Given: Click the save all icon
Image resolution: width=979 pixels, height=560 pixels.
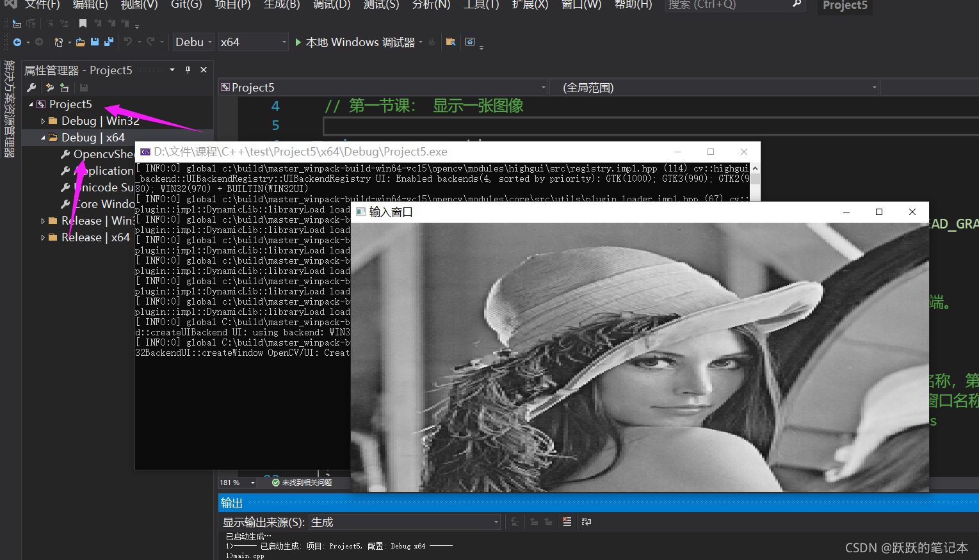Looking at the screenshot, I should [109, 42].
